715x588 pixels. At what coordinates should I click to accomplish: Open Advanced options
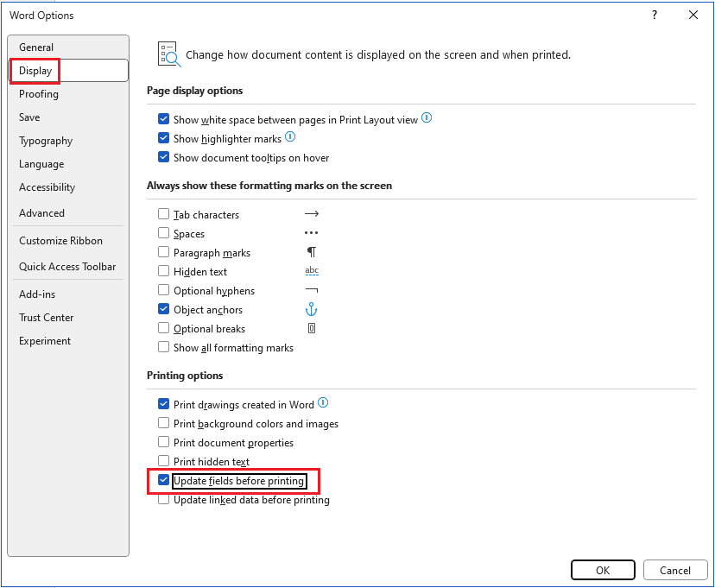tap(68, 213)
